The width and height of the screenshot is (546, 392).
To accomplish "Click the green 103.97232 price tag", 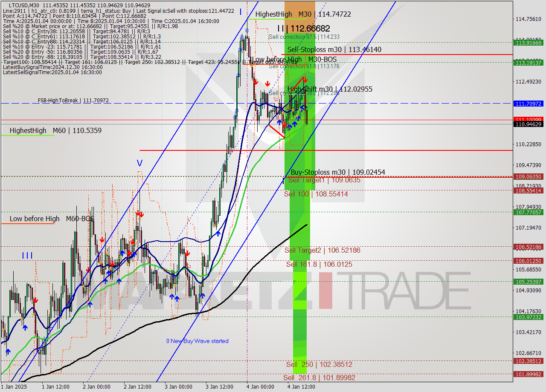I will (529, 317).
